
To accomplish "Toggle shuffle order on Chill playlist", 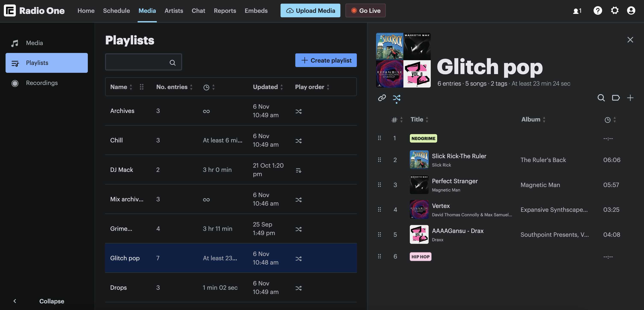I will 298,141.
